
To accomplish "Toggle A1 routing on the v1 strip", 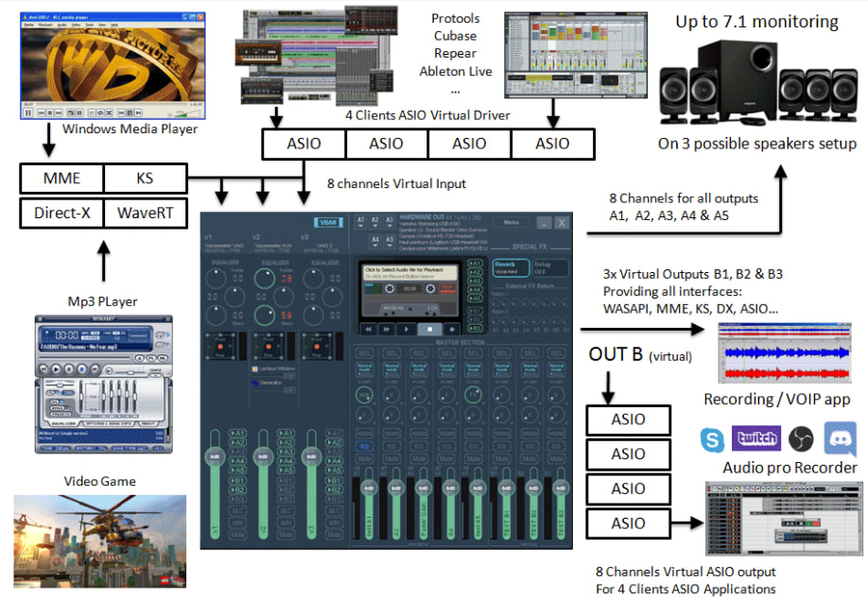I will 237,433.
